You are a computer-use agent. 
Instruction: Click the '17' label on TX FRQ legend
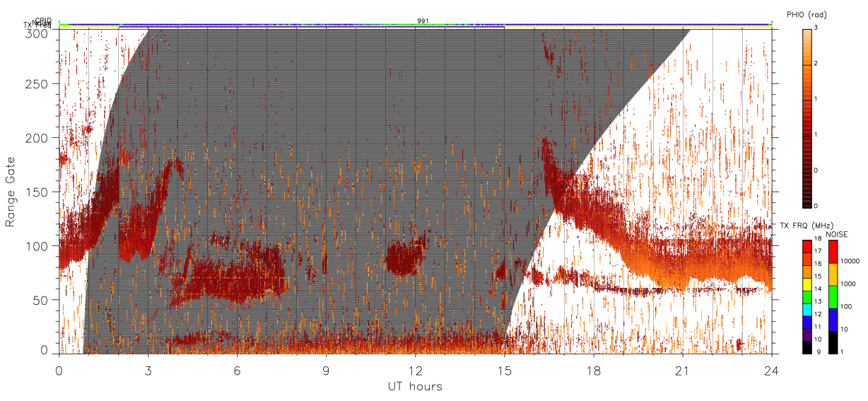[818, 251]
